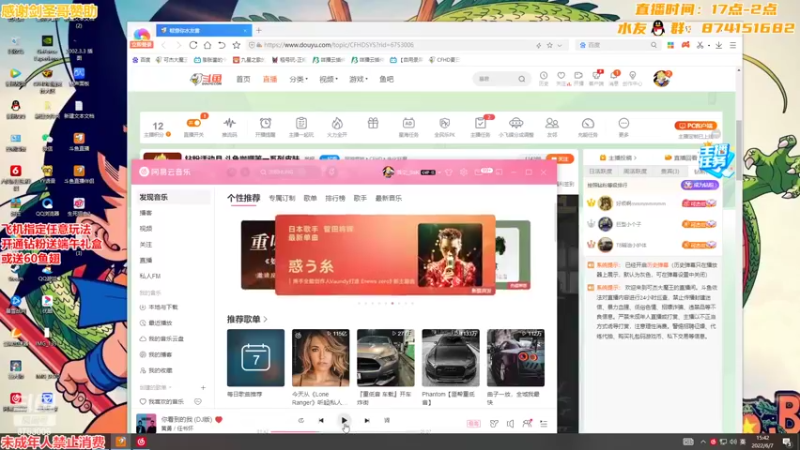Click the pink audio quality badge
The image size is (800, 450).
click(473, 423)
